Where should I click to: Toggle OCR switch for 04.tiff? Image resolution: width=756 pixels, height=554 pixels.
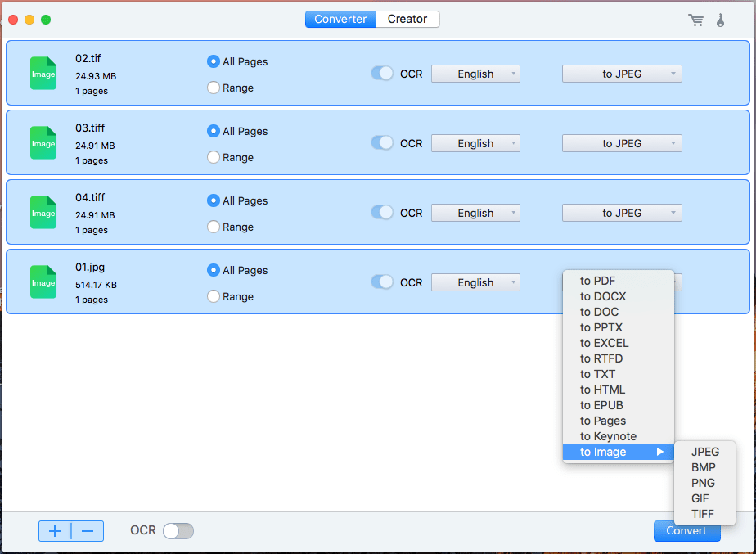tap(382, 212)
